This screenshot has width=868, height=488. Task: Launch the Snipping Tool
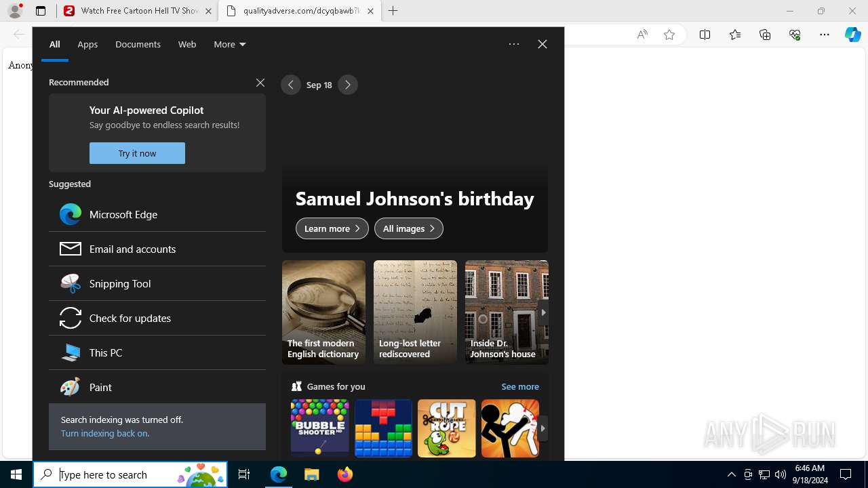[157, 283]
